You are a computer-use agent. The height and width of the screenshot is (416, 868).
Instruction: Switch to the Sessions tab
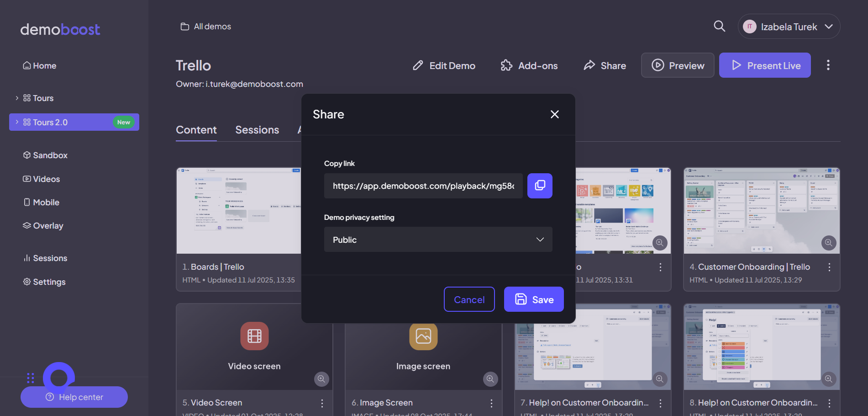click(257, 130)
